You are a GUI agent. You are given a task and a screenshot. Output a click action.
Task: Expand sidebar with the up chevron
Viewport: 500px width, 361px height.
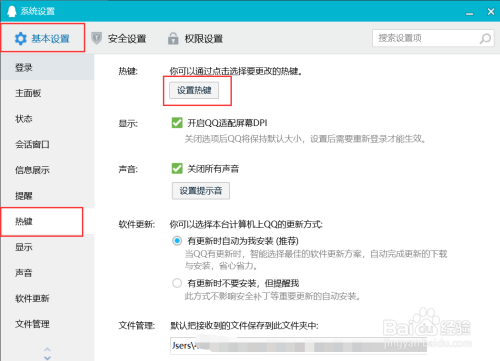pyautogui.click(x=47, y=349)
